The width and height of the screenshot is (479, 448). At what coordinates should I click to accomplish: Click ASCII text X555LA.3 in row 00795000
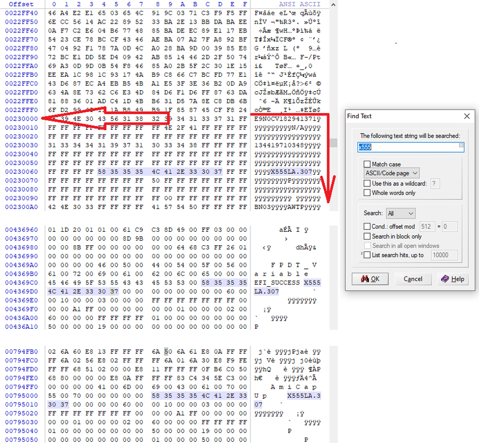pos(304,396)
